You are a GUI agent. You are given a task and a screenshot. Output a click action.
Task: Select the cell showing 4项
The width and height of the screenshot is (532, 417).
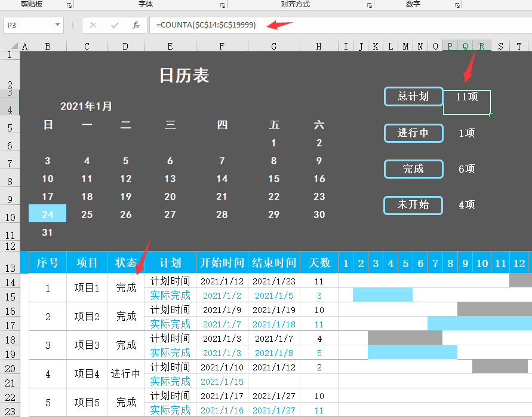point(467,205)
